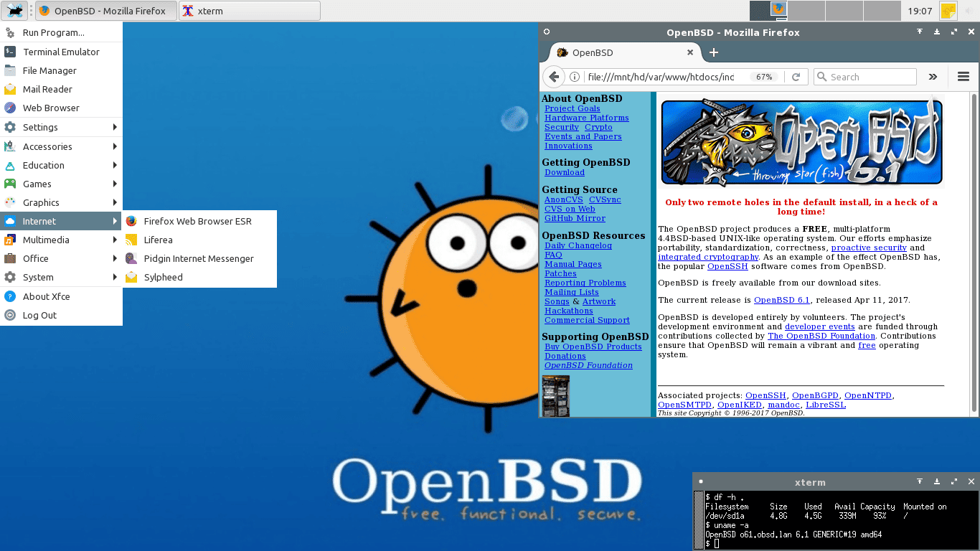Click the Terminal Emulator icon in menu
The image size is (980, 551).
point(10,52)
